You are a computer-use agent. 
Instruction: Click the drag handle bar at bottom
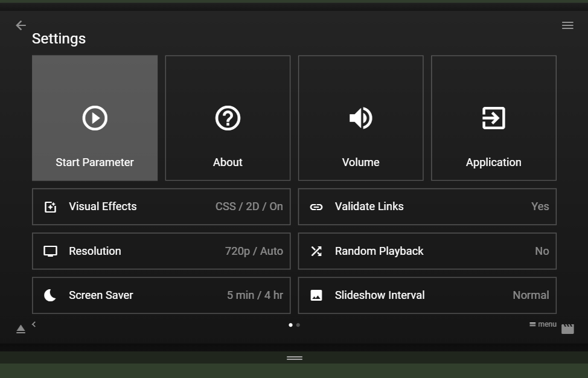294,358
